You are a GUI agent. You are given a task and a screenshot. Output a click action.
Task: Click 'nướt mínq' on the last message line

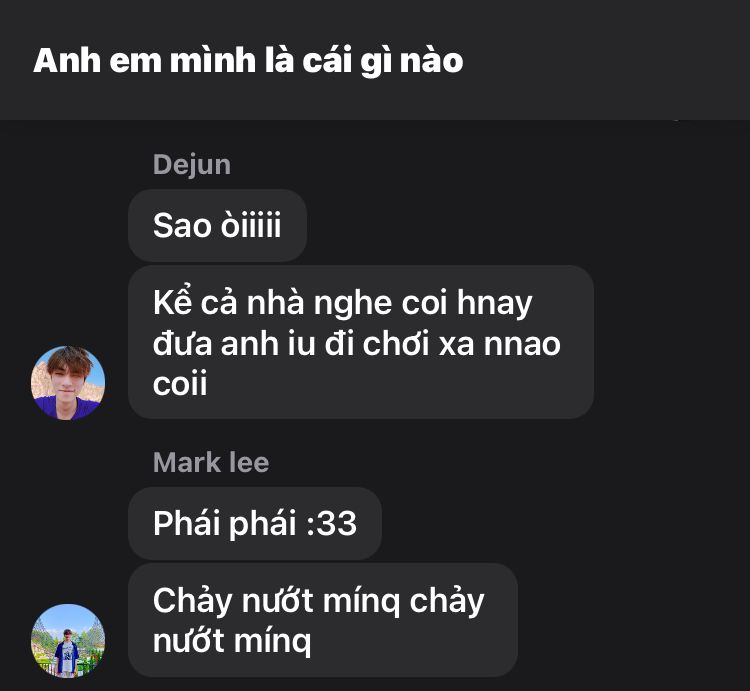point(232,641)
